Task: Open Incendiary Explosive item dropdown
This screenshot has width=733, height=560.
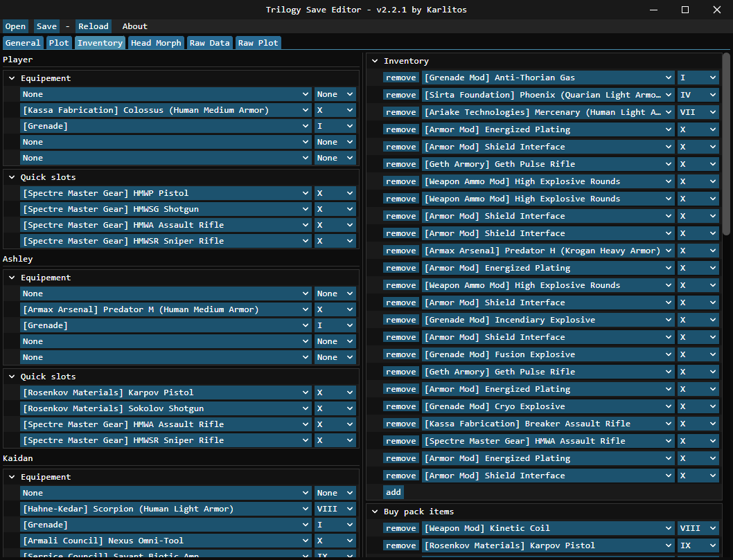Action: [548, 320]
